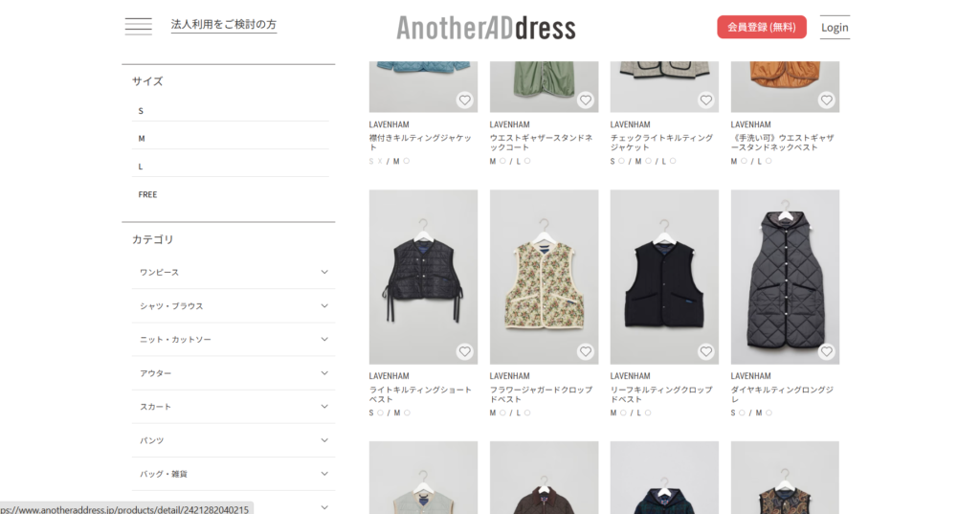Open 襟付きキルティングジャケット product title
The height and width of the screenshot is (514, 980).
coord(420,143)
